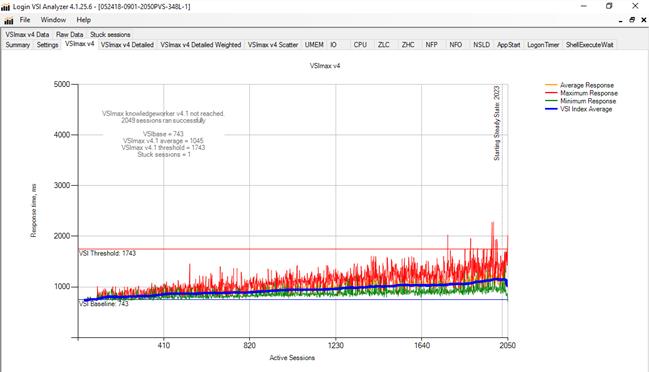Click 'VSIbase = 743' text

click(x=163, y=134)
